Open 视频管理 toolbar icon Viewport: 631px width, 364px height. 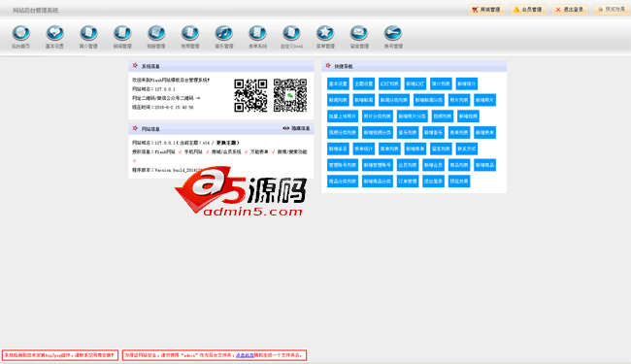(190, 33)
